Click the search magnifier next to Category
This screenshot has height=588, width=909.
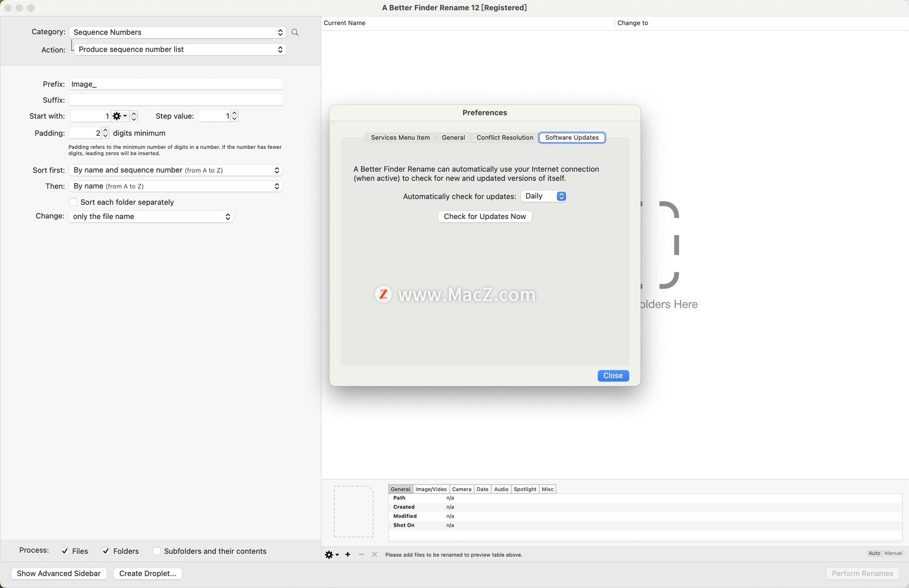pyautogui.click(x=295, y=32)
